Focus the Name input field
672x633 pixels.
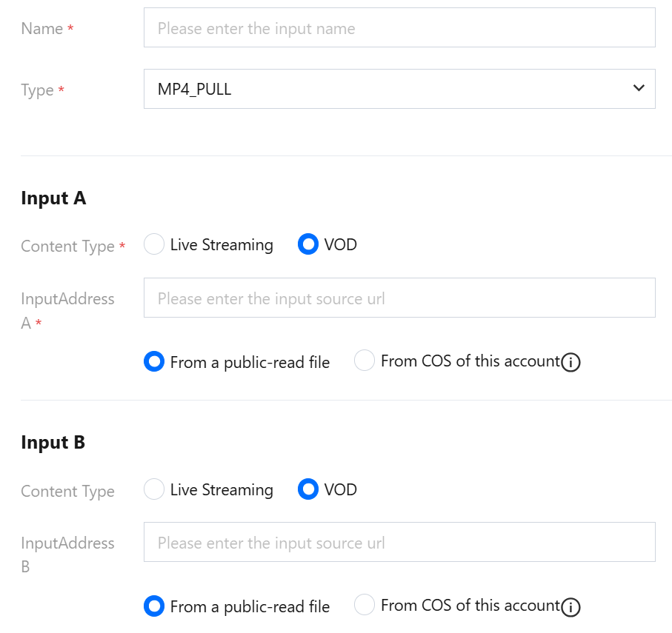pyautogui.click(x=399, y=28)
